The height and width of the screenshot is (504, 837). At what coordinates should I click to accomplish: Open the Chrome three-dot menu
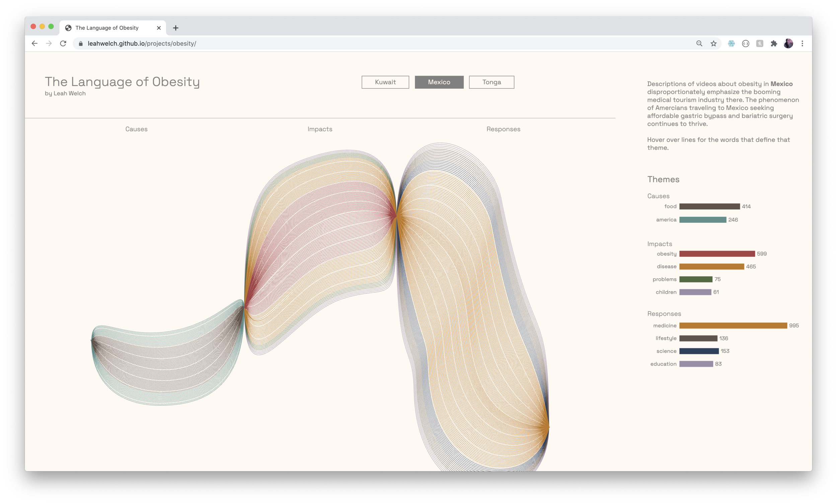(803, 43)
